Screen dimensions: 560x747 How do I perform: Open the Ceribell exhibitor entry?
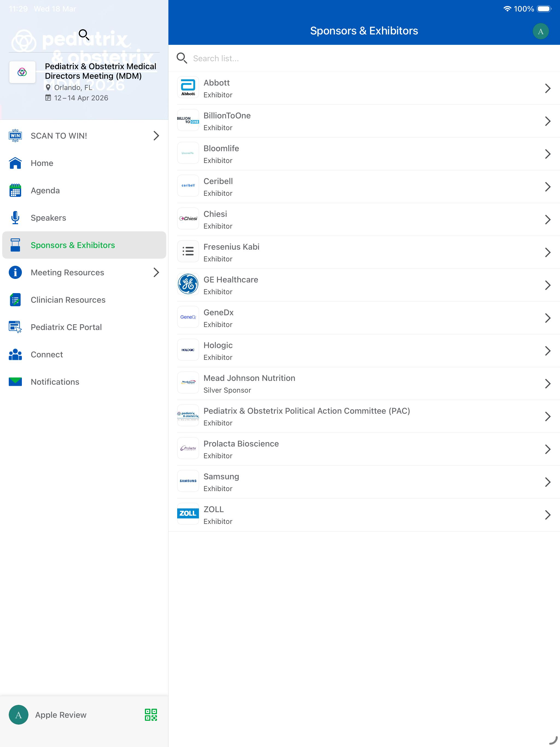[x=364, y=187]
